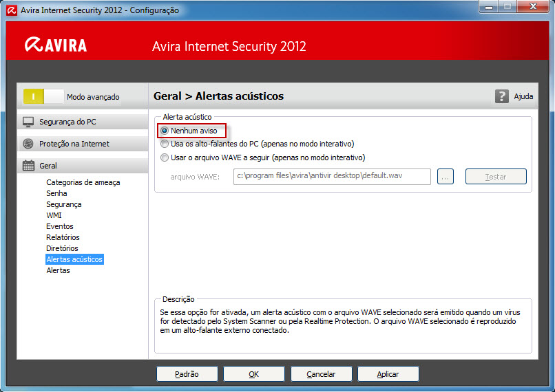The height and width of the screenshot is (392, 555).
Task: Click the arquivo WAVE: label
Action: click(x=195, y=177)
